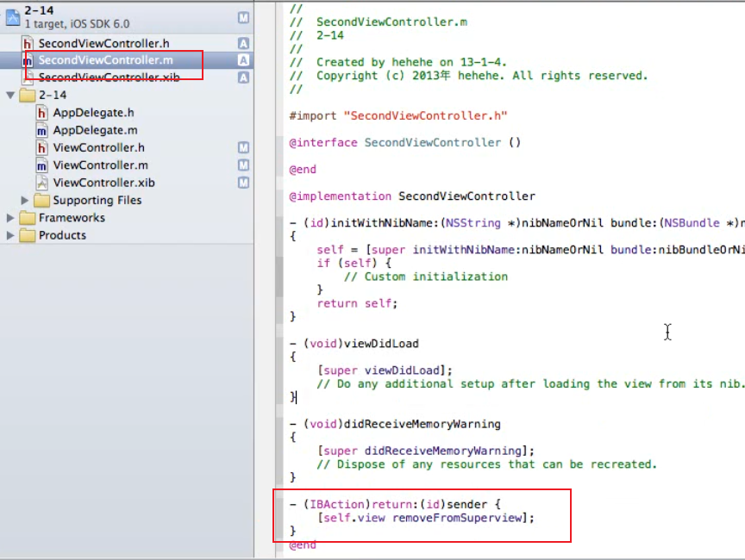Click the [self.view removeFromSuperview]; line
This screenshot has width=745, height=560.
click(426, 518)
